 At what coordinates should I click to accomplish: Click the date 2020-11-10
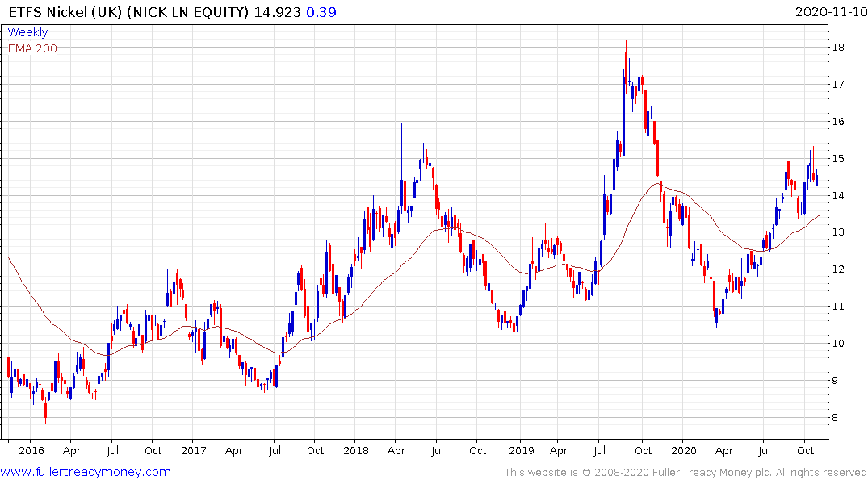point(831,12)
